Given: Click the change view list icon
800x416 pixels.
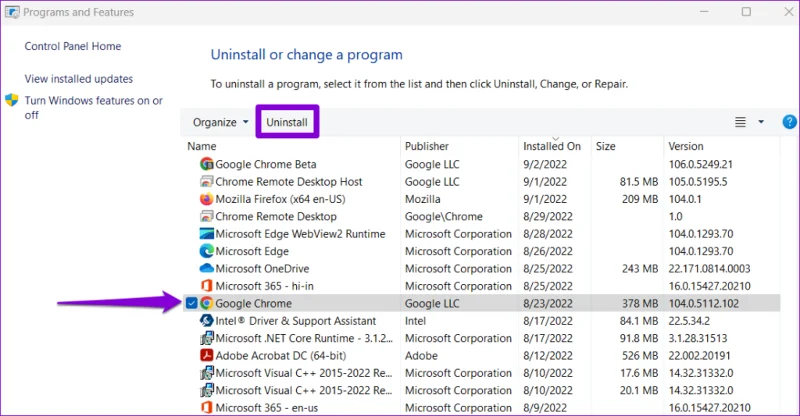Looking at the screenshot, I should point(740,122).
